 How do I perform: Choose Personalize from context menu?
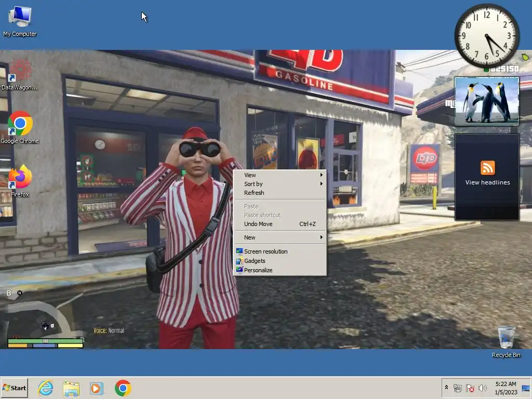tap(280, 270)
